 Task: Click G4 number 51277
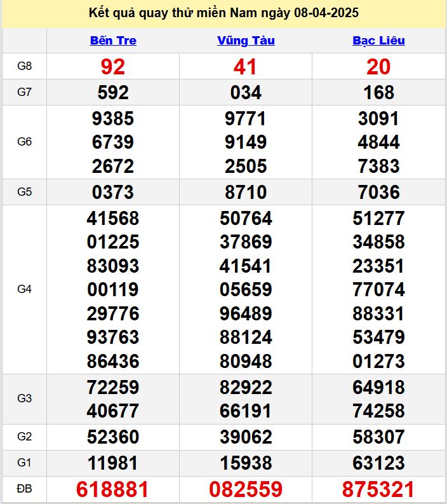click(x=378, y=218)
